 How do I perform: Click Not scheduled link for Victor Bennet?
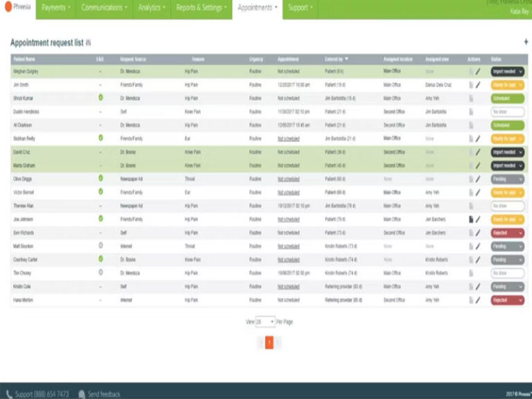(288, 193)
